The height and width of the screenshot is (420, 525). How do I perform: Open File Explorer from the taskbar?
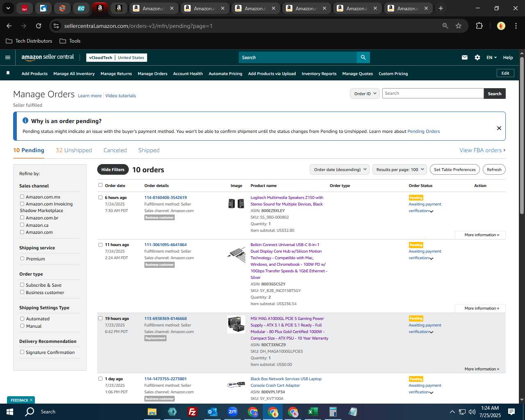[152, 412]
